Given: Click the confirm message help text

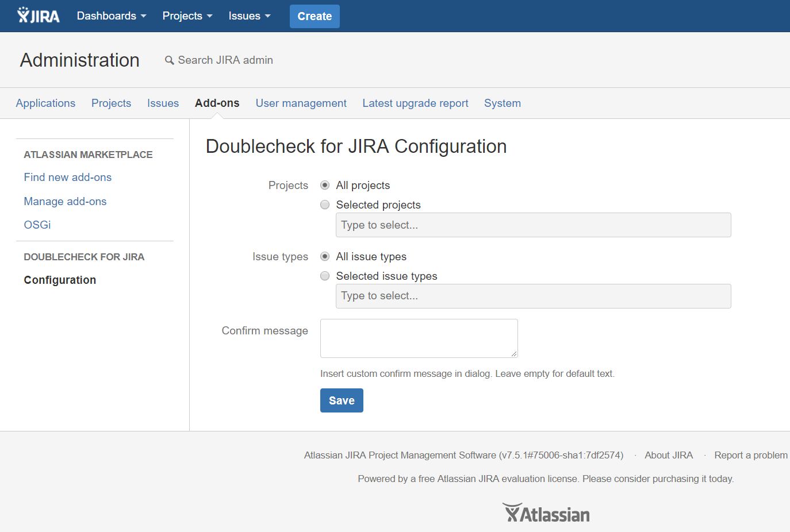Looking at the screenshot, I should coord(467,374).
